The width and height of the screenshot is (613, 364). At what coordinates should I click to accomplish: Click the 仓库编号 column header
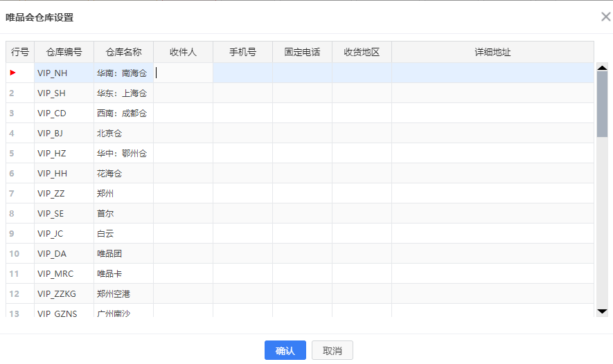tap(64, 52)
